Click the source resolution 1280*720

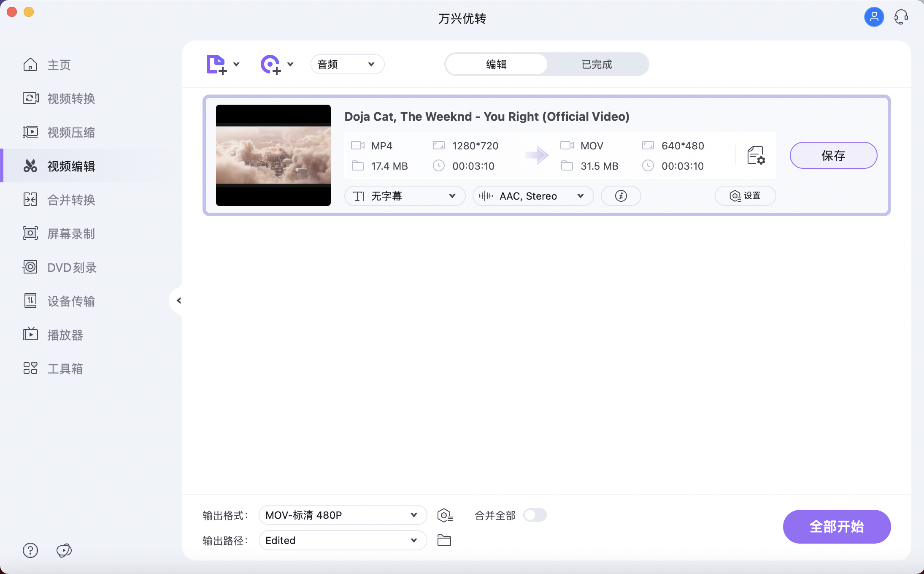point(475,146)
